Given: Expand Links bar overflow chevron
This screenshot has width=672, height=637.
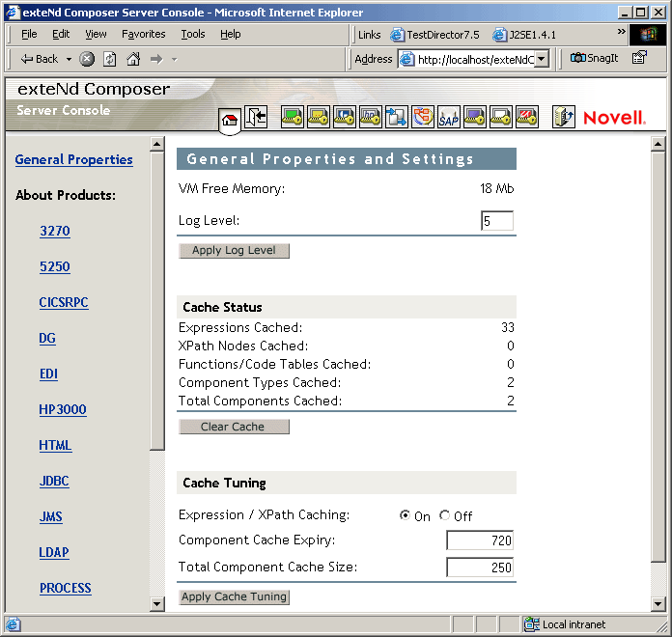Looking at the screenshot, I should (x=622, y=32).
